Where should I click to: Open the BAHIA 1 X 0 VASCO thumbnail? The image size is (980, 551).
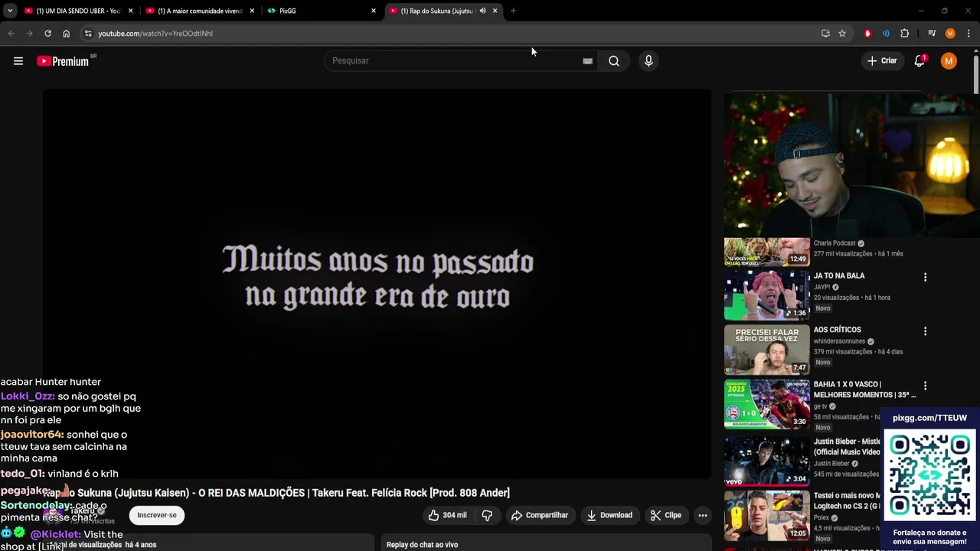point(766,403)
